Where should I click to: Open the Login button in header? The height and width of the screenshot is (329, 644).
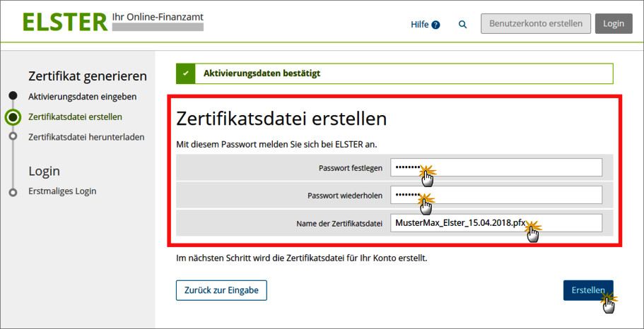click(614, 23)
